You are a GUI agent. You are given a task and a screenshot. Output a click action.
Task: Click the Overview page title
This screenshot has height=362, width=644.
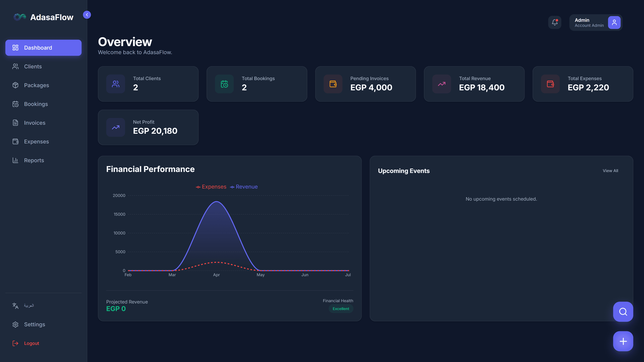pyautogui.click(x=125, y=42)
